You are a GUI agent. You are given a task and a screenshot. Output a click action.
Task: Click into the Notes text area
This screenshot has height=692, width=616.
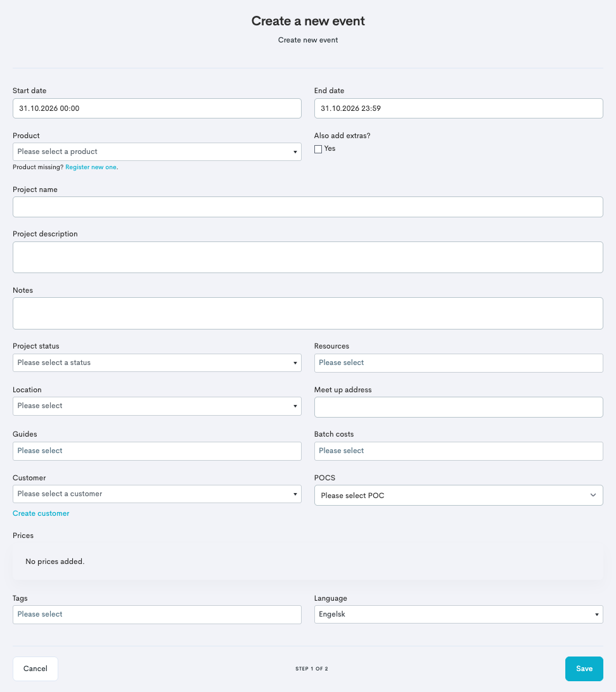coord(308,313)
